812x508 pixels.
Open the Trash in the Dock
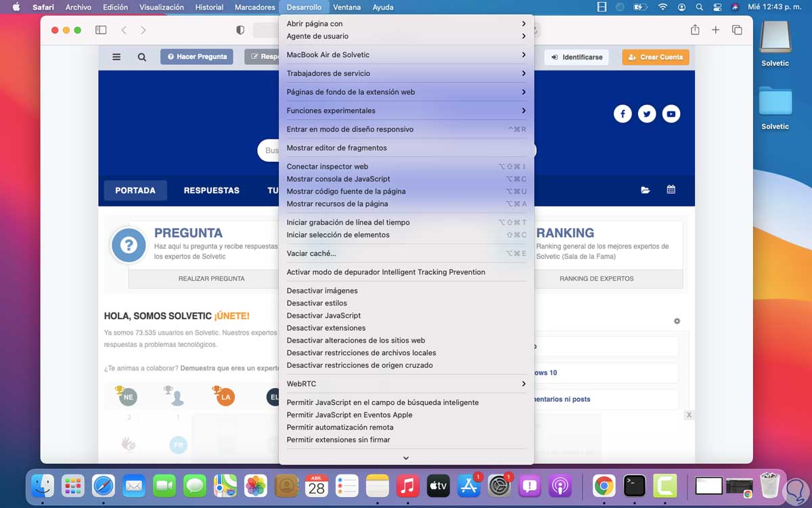770,485
